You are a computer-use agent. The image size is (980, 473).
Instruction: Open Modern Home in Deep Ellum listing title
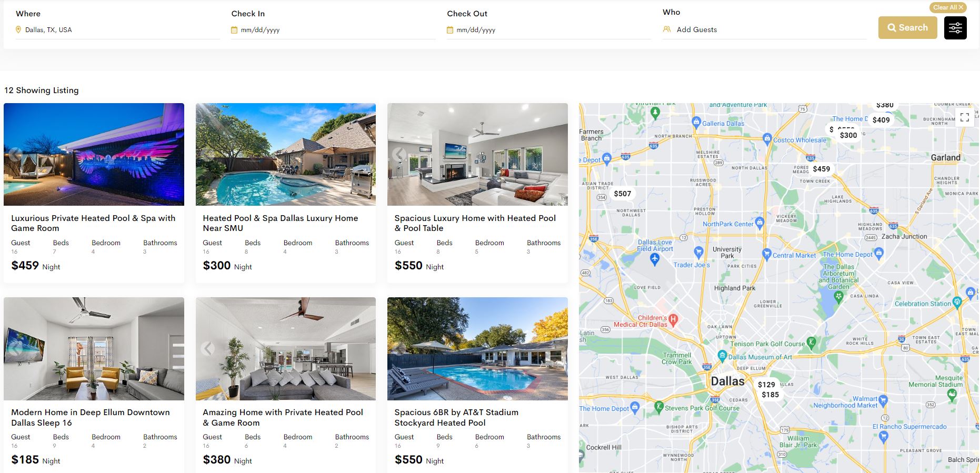click(91, 417)
